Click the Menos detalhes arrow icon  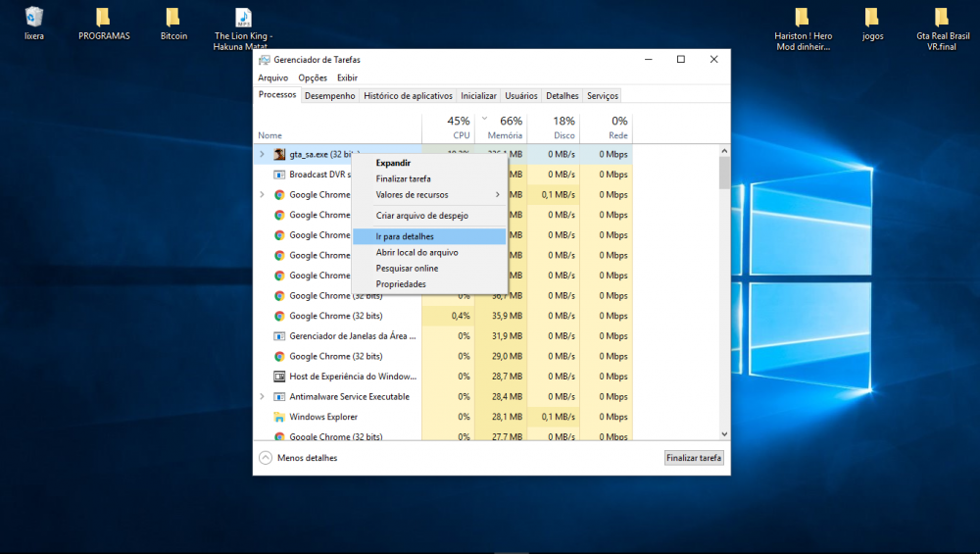pyautogui.click(x=266, y=458)
